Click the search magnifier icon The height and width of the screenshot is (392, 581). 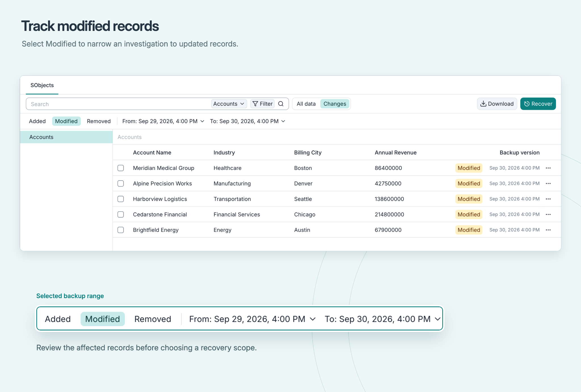coord(281,104)
